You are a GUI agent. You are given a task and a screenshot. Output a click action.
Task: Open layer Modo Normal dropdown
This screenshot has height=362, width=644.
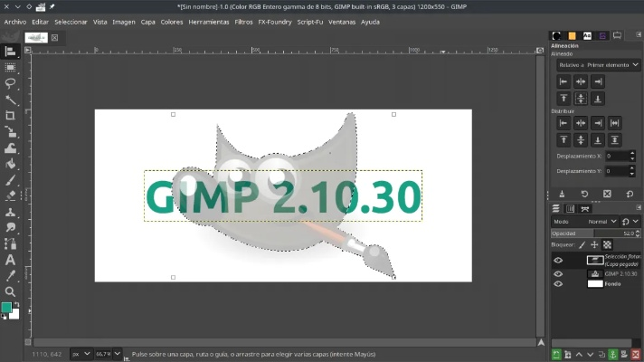(x=585, y=222)
